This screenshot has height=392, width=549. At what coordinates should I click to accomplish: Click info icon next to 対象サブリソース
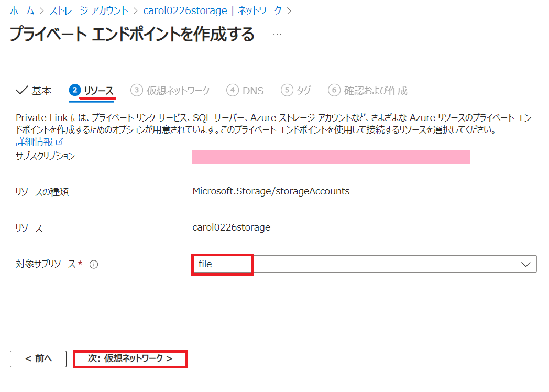(x=94, y=265)
